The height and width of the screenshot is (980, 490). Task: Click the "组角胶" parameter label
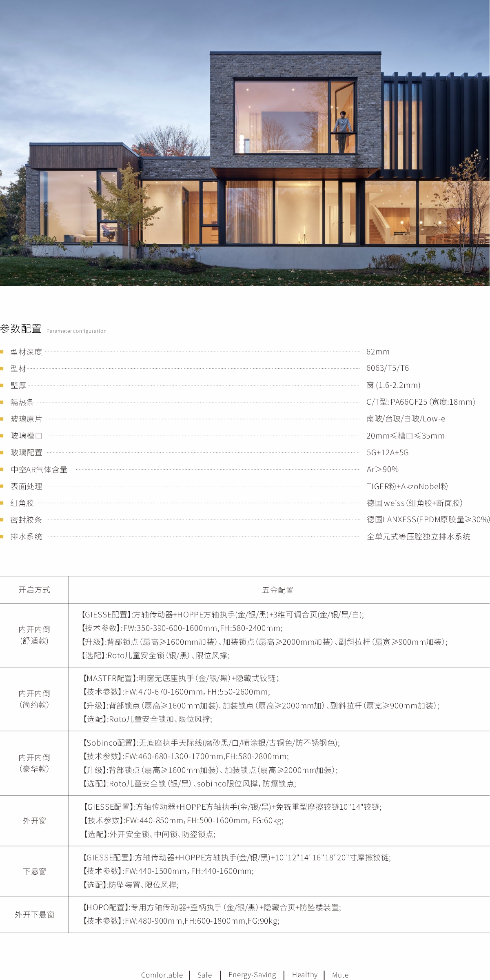22,503
